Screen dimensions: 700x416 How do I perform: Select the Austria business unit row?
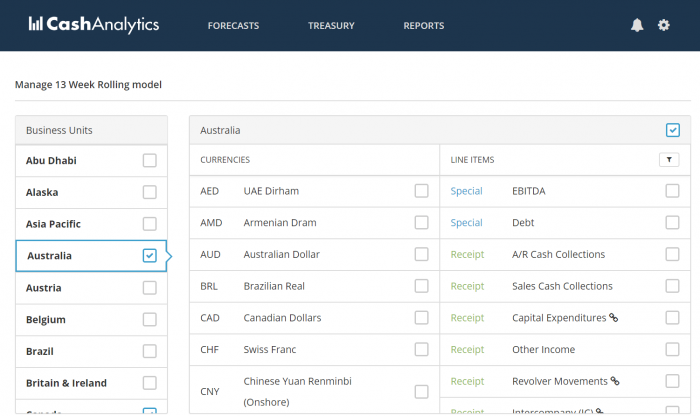click(x=92, y=287)
